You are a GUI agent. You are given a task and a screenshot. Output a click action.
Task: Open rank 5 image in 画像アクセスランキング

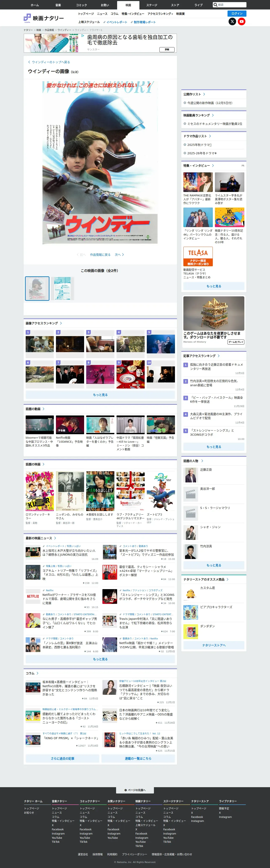[x=161, y=344]
